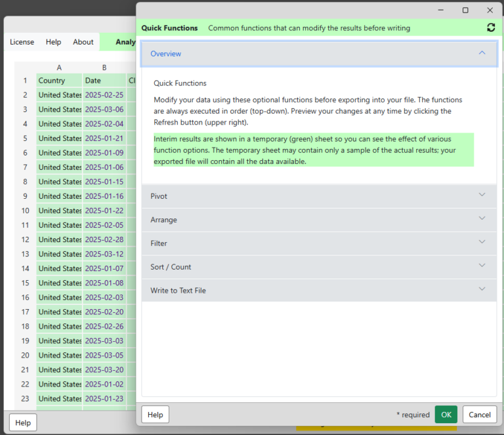
Task: Click the Pivot chevron arrow
Action: (x=482, y=195)
